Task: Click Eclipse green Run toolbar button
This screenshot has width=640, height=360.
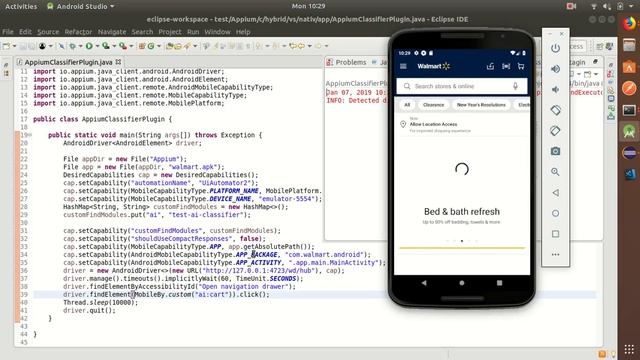Action: click(89, 46)
